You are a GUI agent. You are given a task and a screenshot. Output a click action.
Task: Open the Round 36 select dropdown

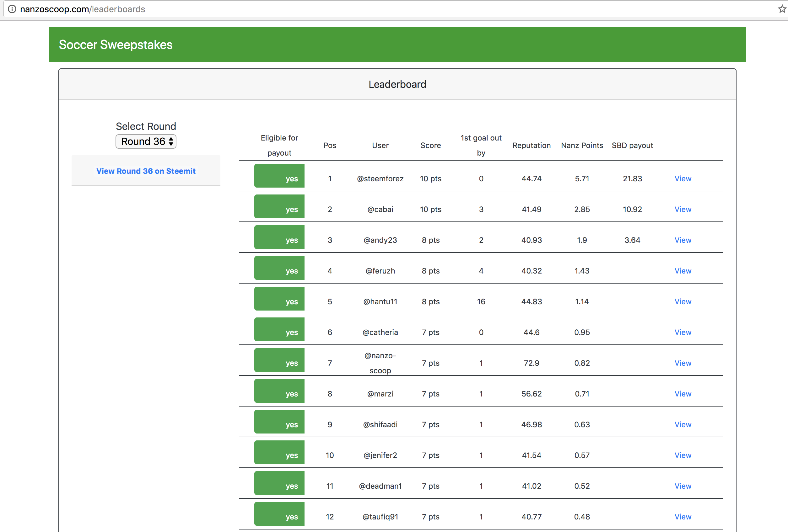[x=146, y=141]
